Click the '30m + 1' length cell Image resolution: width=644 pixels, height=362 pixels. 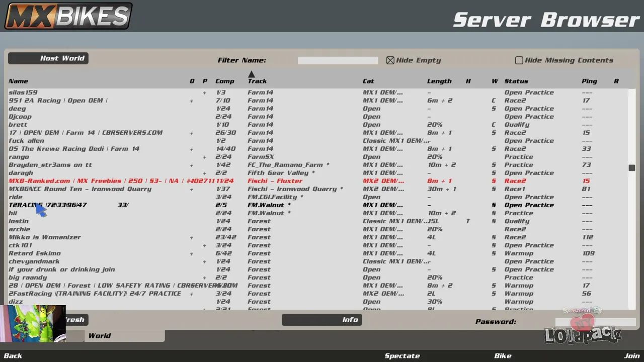click(x=442, y=189)
